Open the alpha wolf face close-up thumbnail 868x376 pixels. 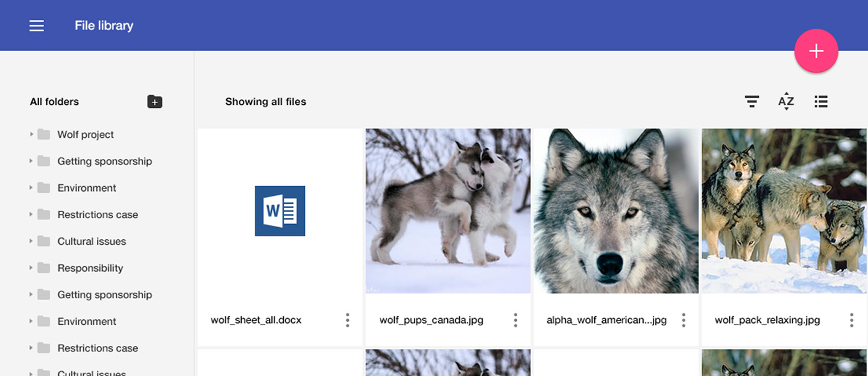pos(616,211)
